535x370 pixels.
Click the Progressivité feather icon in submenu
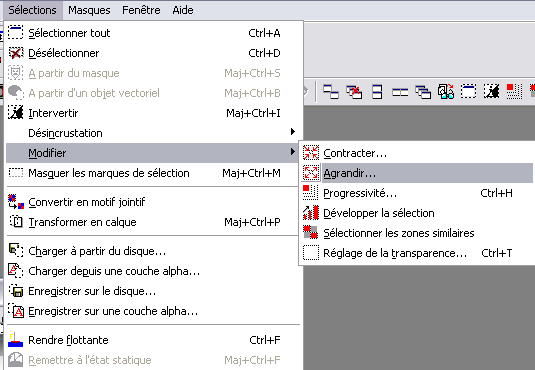point(311,193)
